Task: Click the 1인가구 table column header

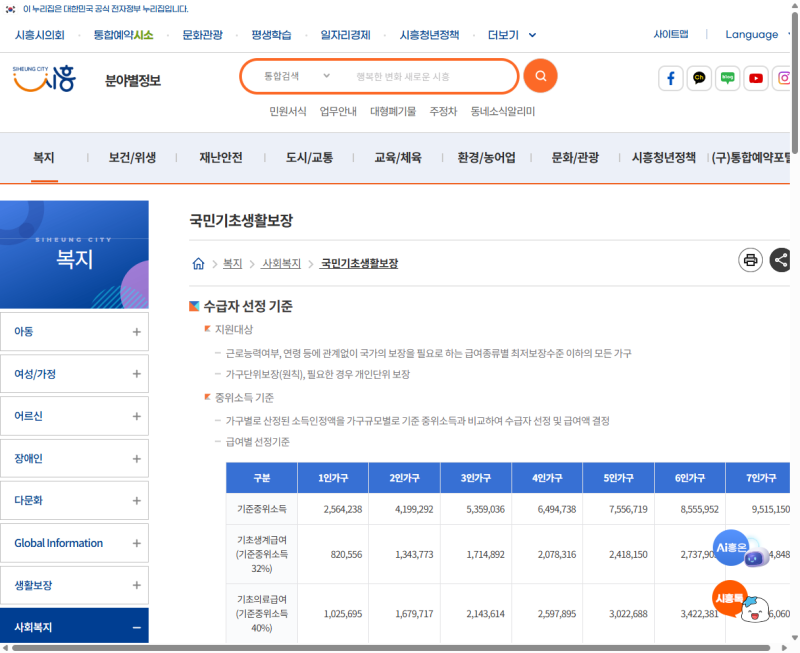Action: coord(333,478)
